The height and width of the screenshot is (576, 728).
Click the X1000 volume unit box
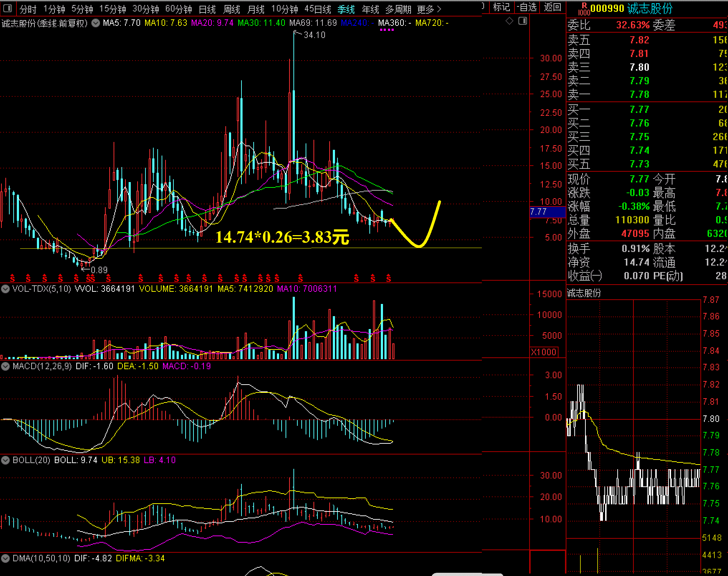[543, 352]
